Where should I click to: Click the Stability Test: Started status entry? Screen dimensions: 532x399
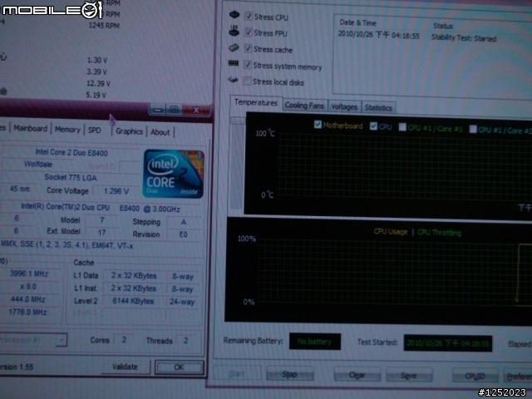click(464, 38)
